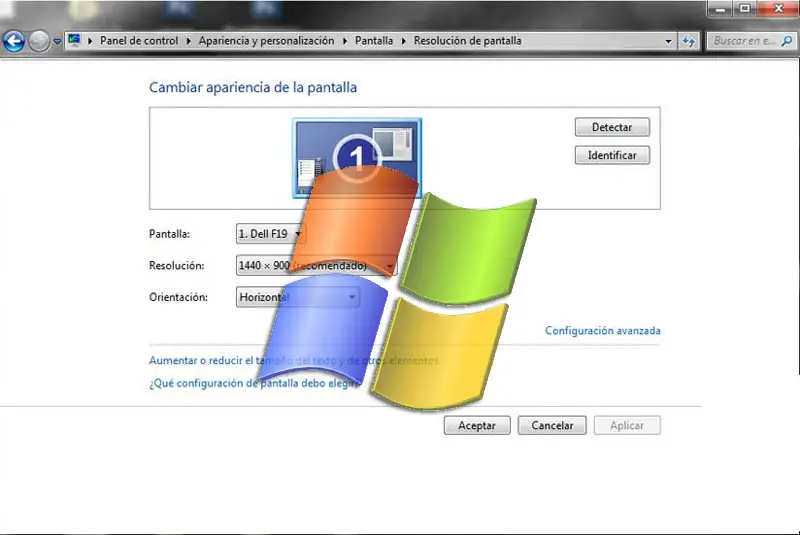Click the Cancelar button
This screenshot has width=800, height=535.
pyautogui.click(x=552, y=425)
